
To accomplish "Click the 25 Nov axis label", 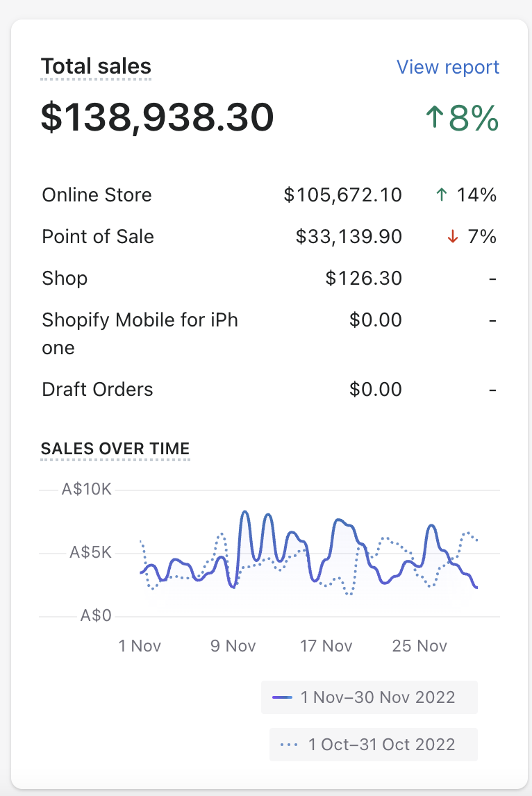I will coord(419,646).
